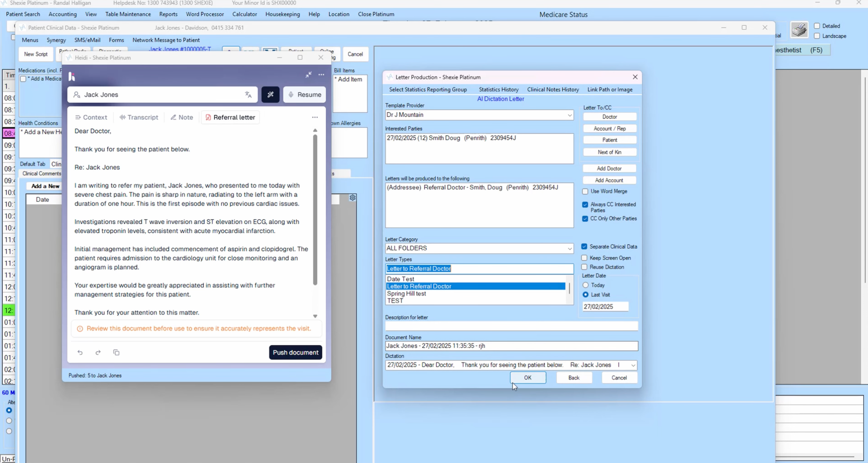Open the Word Processor menu
Viewport: 868px width, 463px height.
pos(205,14)
